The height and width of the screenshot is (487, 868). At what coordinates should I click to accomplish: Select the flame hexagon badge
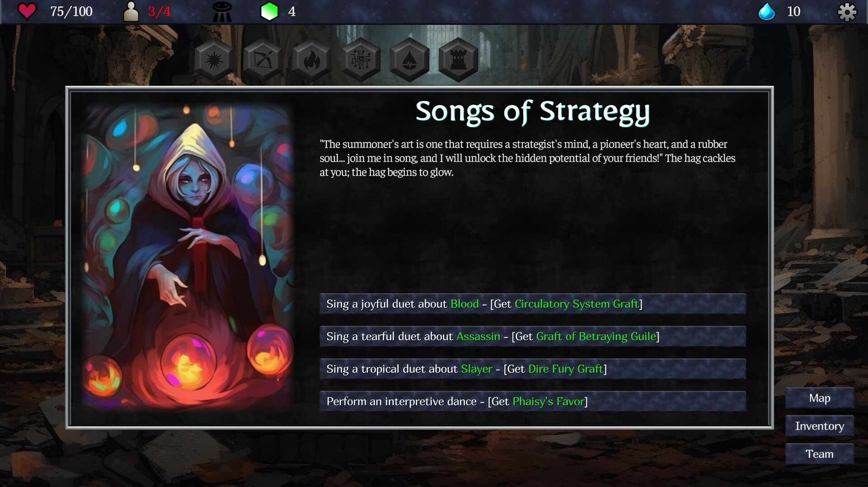[x=311, y=60]
